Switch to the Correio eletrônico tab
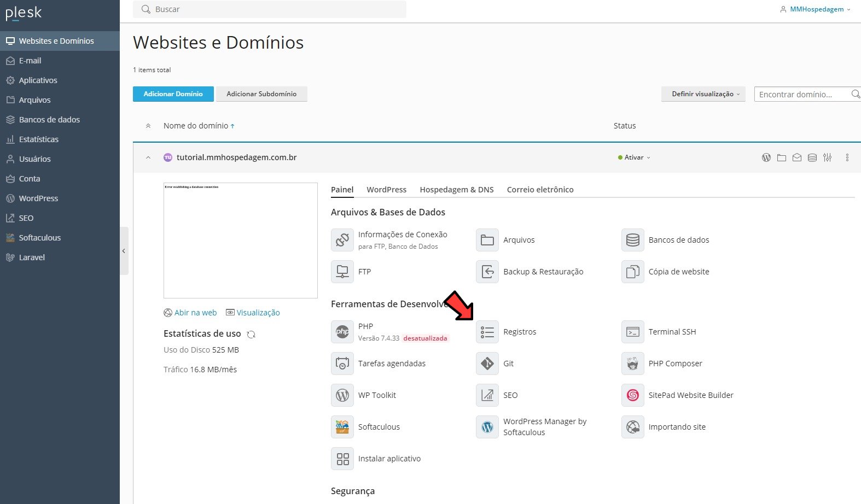 tap(540, 190)
